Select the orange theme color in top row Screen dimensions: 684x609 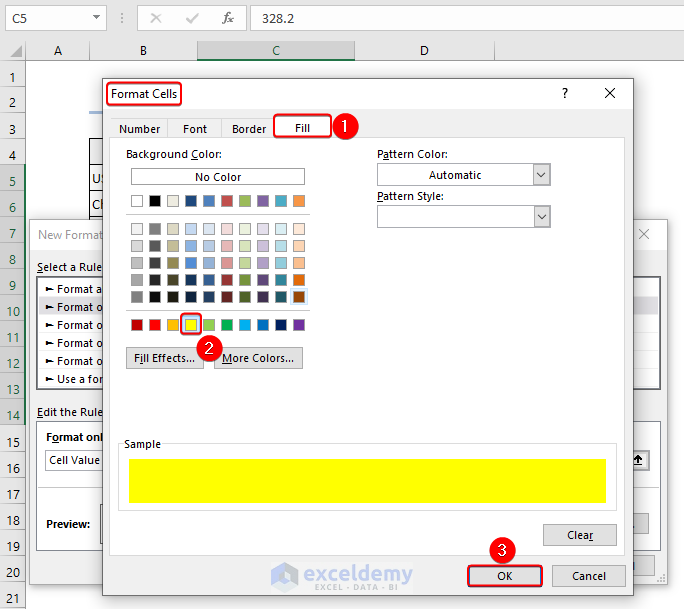coord(299,201)
